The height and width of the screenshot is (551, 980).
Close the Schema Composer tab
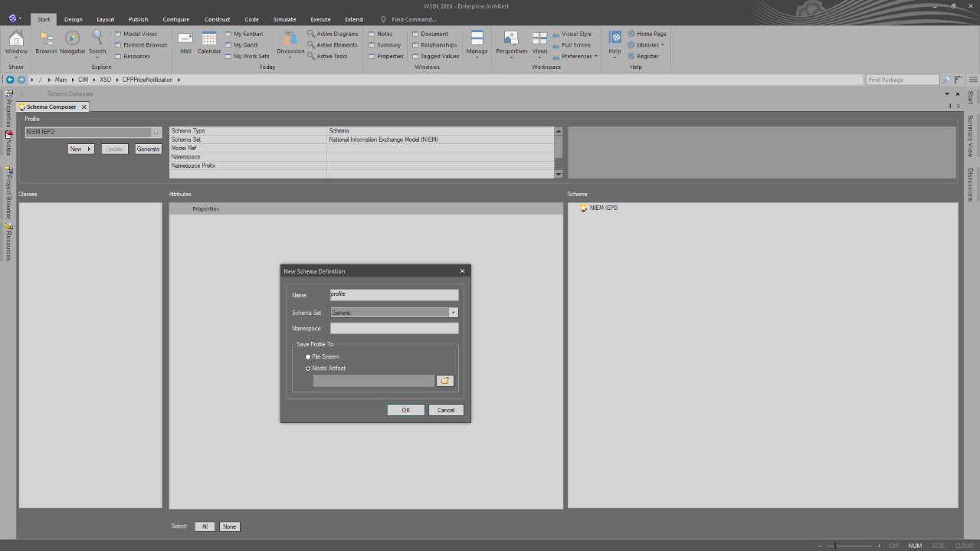point(84,107)
